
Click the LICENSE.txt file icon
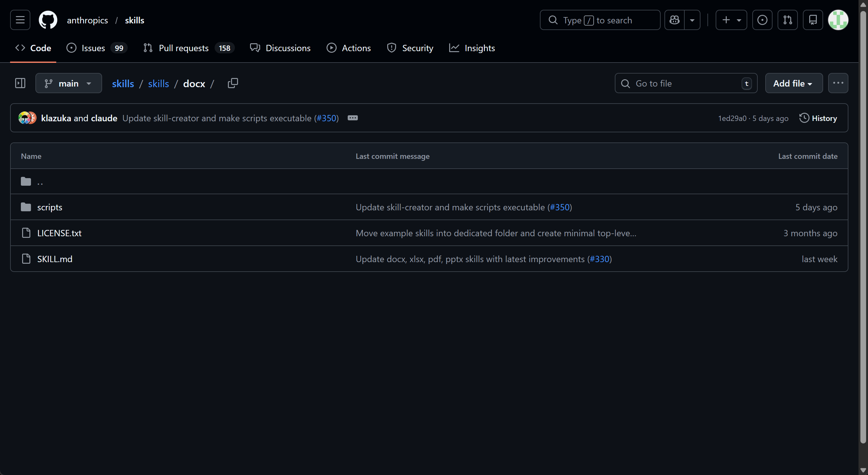pos(26,233)
